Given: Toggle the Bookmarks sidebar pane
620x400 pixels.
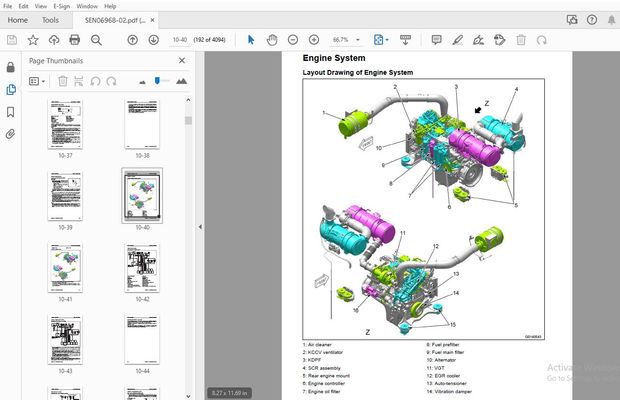Looking at the screenshot, I should [x=10, y=112].
